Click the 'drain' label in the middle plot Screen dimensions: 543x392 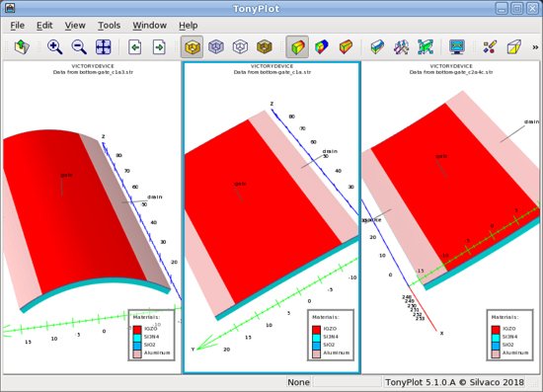coord(330,151)
